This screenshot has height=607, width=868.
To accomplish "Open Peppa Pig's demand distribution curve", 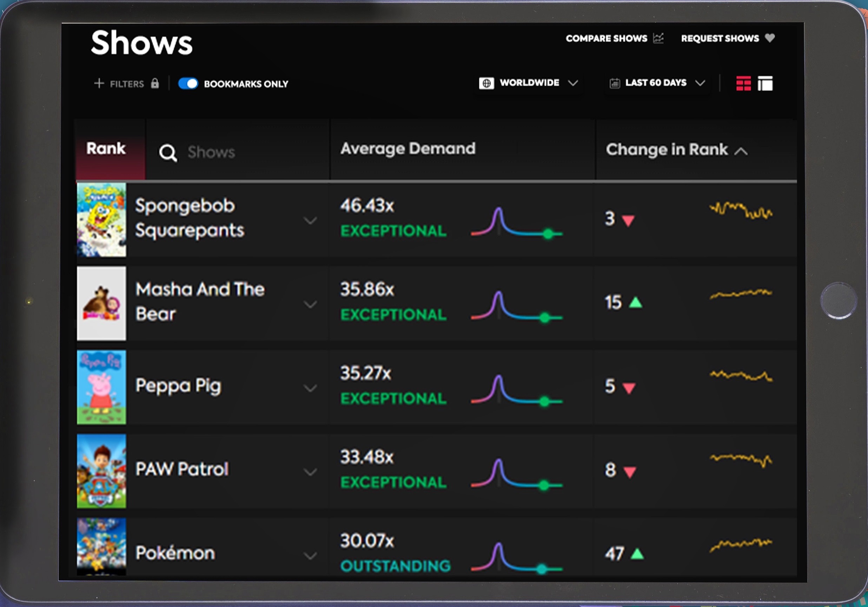I will coord(516,391).
